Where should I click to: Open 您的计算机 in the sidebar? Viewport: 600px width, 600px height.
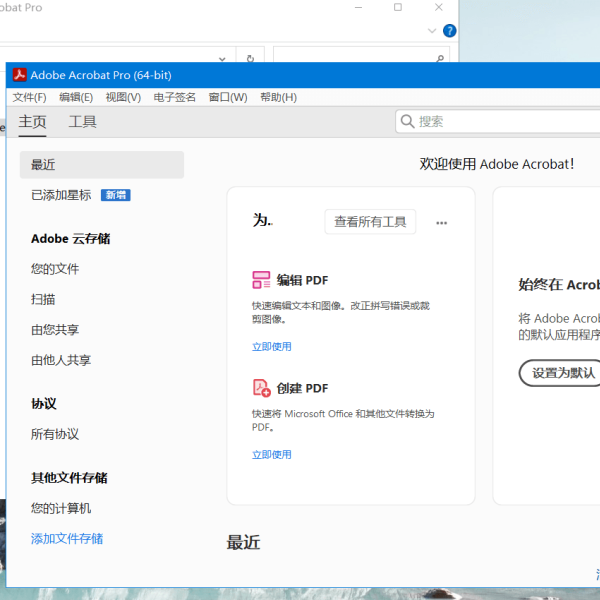(61, 509)
